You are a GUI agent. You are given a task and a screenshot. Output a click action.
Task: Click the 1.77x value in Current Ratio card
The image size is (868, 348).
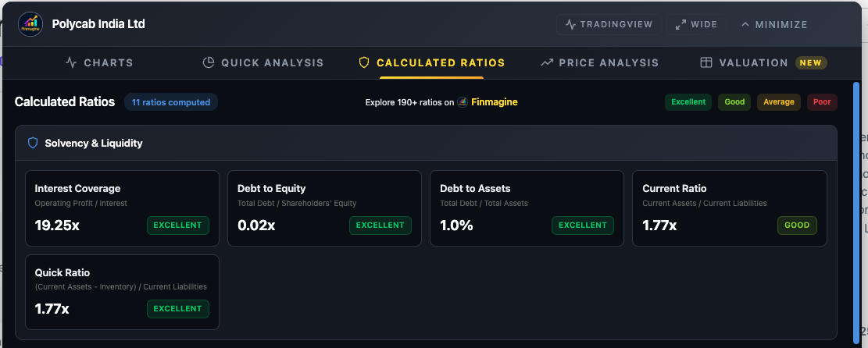click(x=659, y=225)
